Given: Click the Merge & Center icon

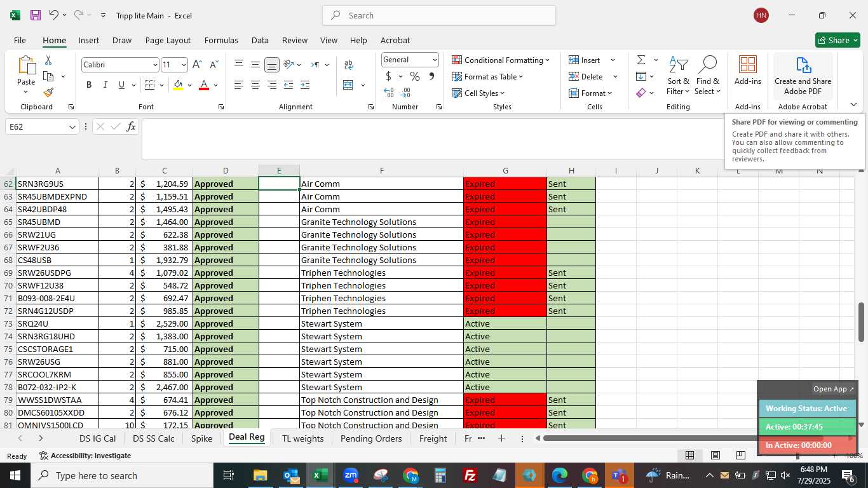Looking at the screenshot, I should click(x=348, y=85).
